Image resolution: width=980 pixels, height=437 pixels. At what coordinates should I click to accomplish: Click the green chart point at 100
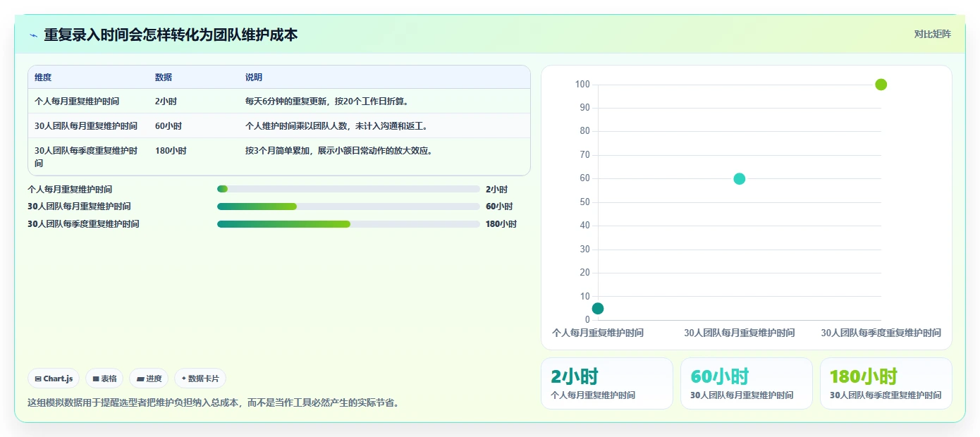tap(881, 85)
